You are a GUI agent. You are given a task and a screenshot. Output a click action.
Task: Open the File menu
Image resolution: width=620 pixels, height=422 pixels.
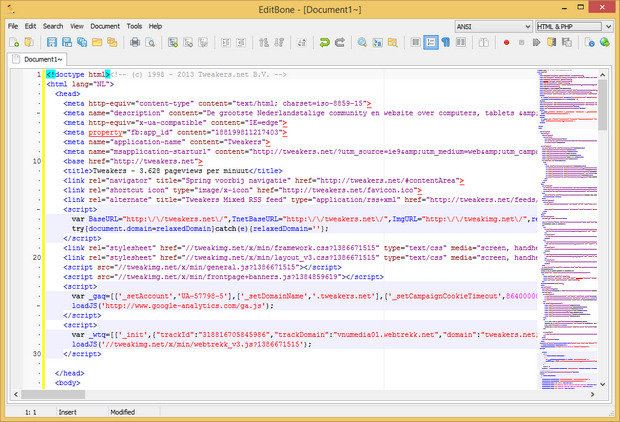[13, 26]
